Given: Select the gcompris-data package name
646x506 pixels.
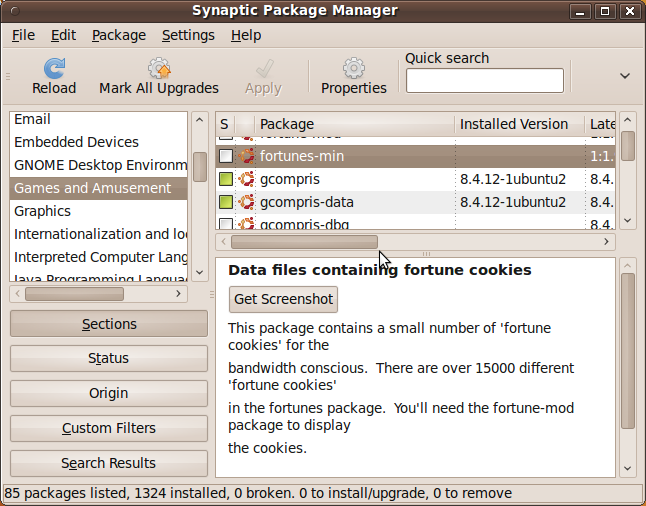Looking at the screenshot, I should click(x=307, y=202).
